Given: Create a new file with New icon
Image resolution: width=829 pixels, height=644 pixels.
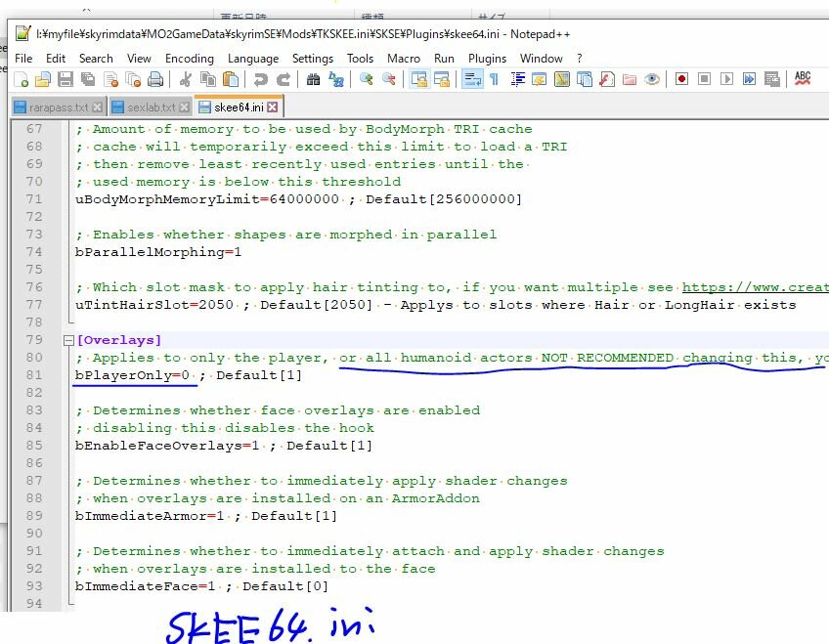Looking at the screenshot, I should pyautogui.click(x=22, y=79).
